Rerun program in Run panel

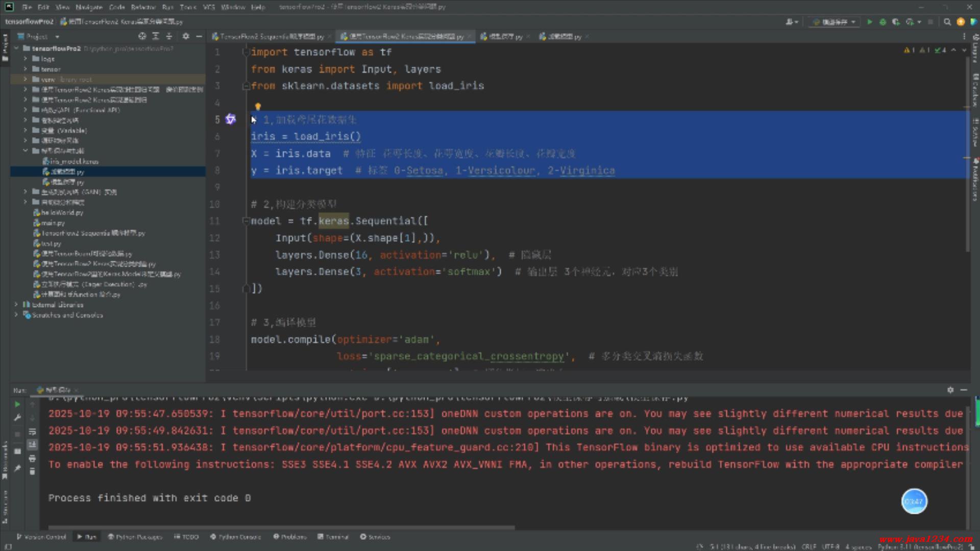17,404
